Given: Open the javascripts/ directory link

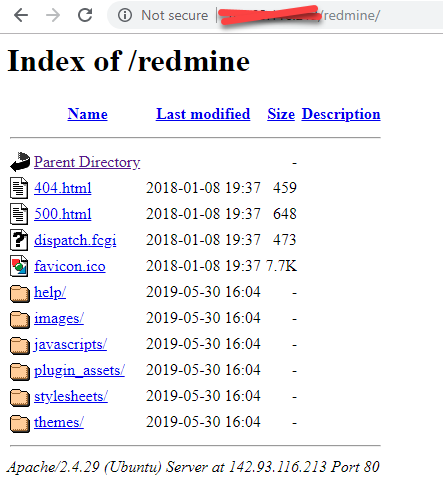Looking at the screenshot, I should (x=70, y=345).
